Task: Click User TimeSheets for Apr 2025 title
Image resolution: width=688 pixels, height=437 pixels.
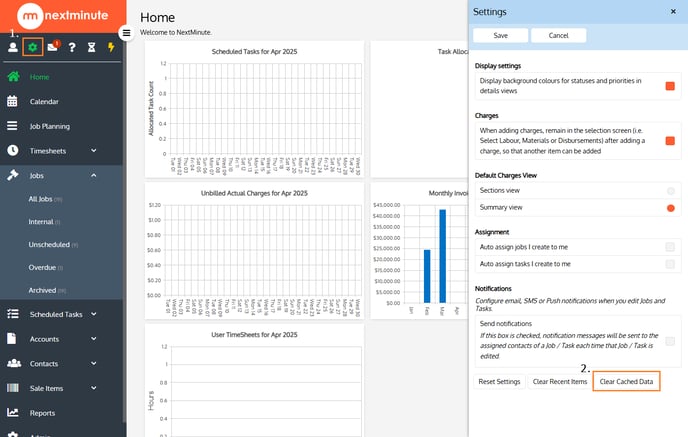Action: [x=254, y=334]
